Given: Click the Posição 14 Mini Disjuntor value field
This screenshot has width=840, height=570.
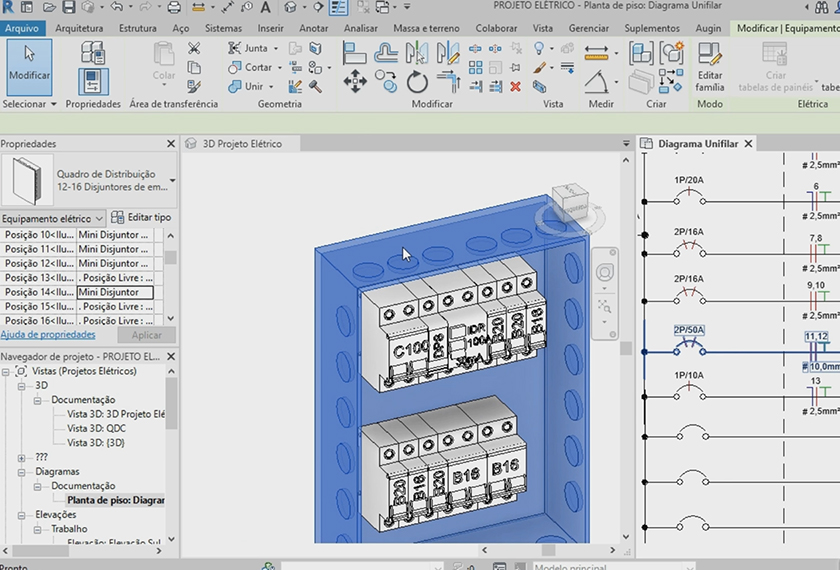Looking at the screenshot, I should [x=115, y=292].
